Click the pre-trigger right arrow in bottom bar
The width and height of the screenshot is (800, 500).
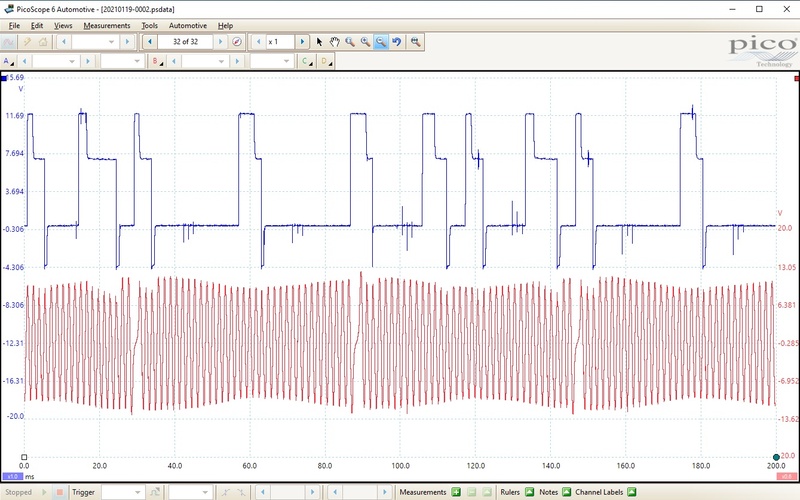385,492
